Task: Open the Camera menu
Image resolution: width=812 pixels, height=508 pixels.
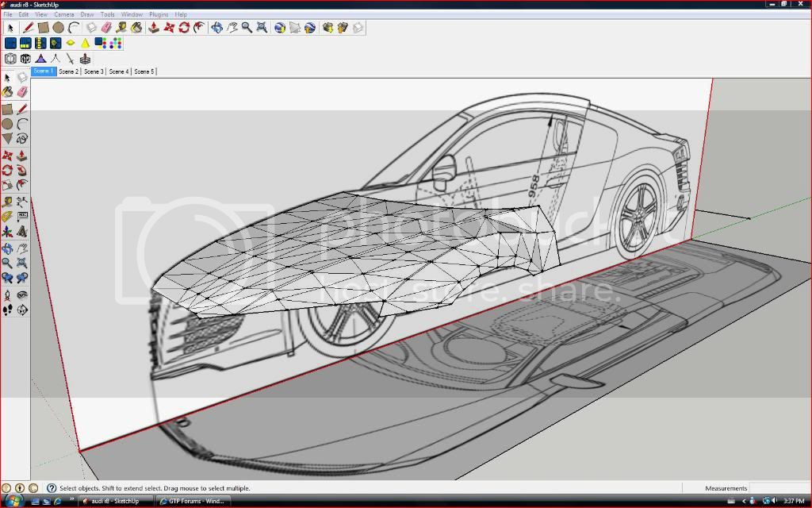Action: tap(64, 14)
